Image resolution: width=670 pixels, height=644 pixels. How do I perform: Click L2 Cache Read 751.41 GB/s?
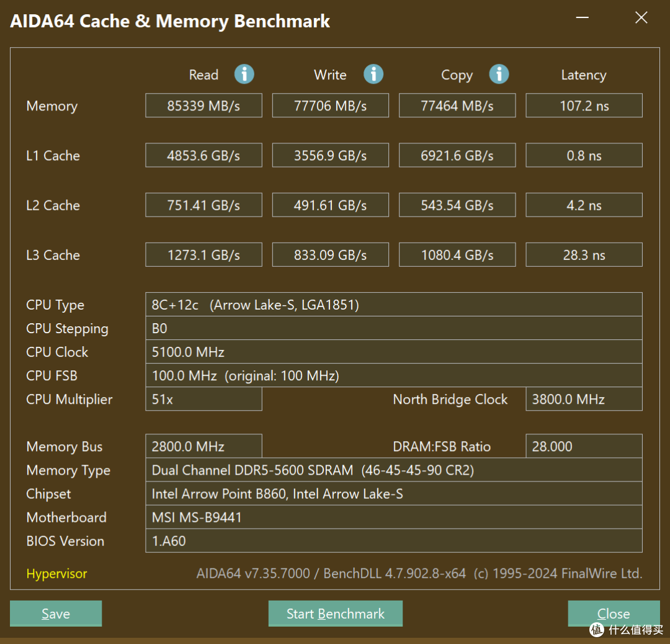203,205
